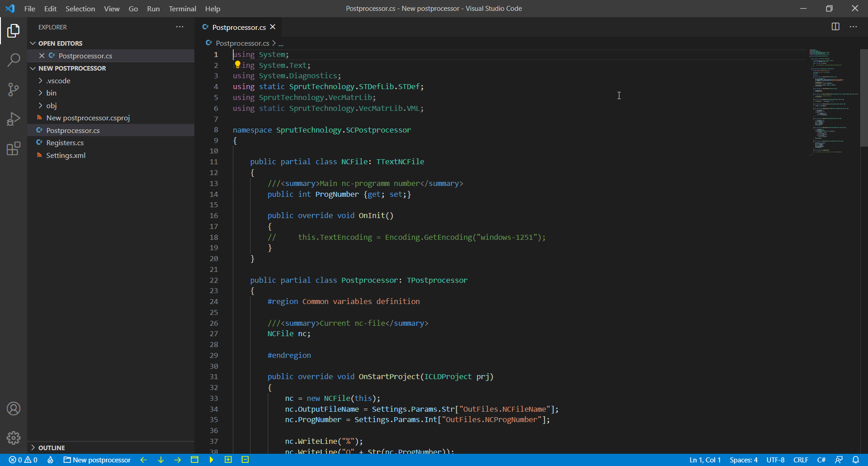This screenshot has width=868, height=466.
Task: Click the Explorer icon in the Activity Bar
Action: tap(14, 31)
